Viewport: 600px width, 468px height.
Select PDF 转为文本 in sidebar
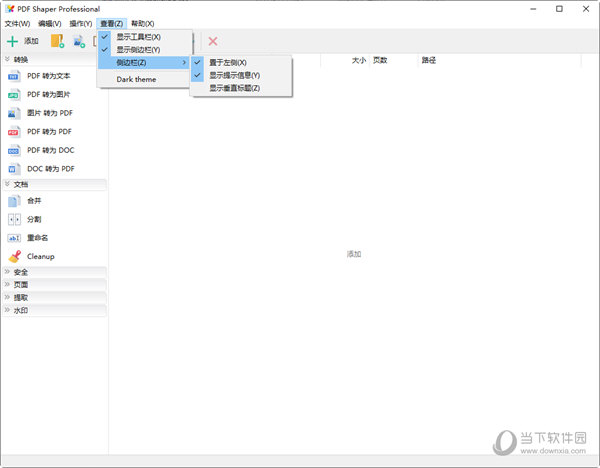click(48, 76)
